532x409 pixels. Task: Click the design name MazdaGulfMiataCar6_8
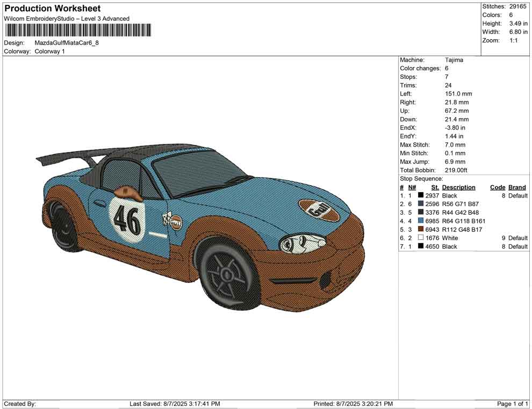(67, 43)
